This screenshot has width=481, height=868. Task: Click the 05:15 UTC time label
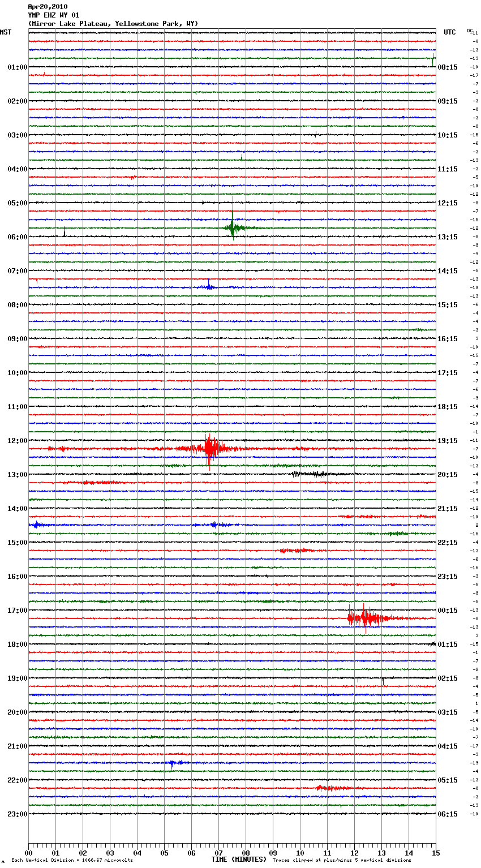(x=448, y=780)
